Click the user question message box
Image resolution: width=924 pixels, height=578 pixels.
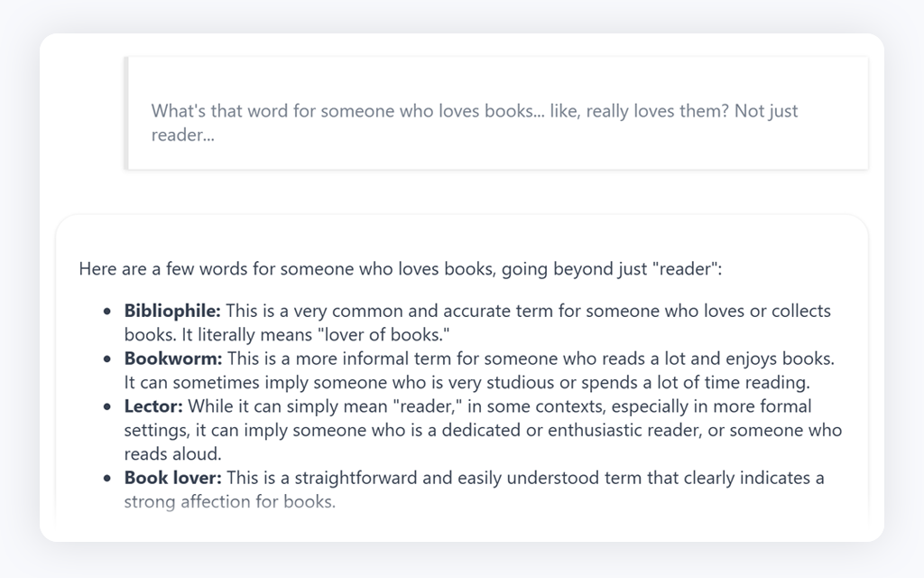[496, 113]
